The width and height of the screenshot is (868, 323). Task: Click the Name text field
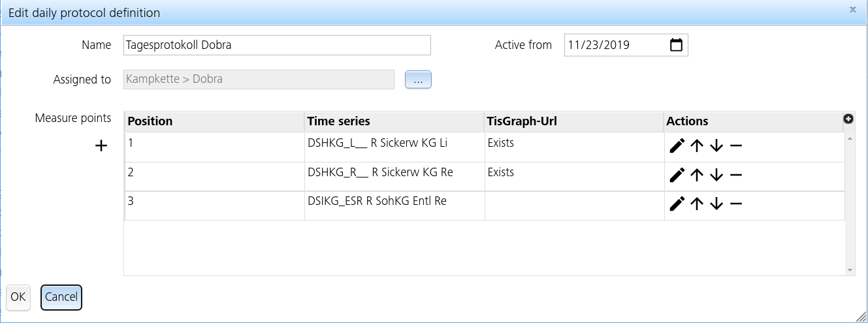(x=277, y=45)
